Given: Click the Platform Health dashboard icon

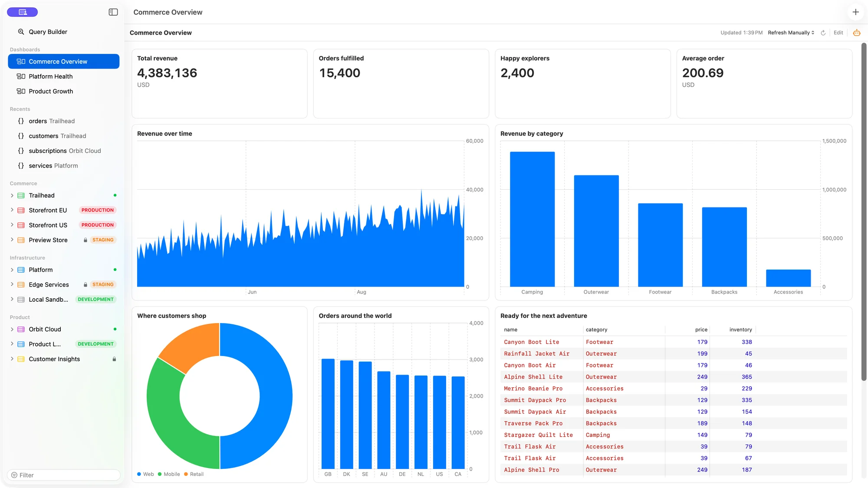Looking at the screenshot, I should [21, 76].
